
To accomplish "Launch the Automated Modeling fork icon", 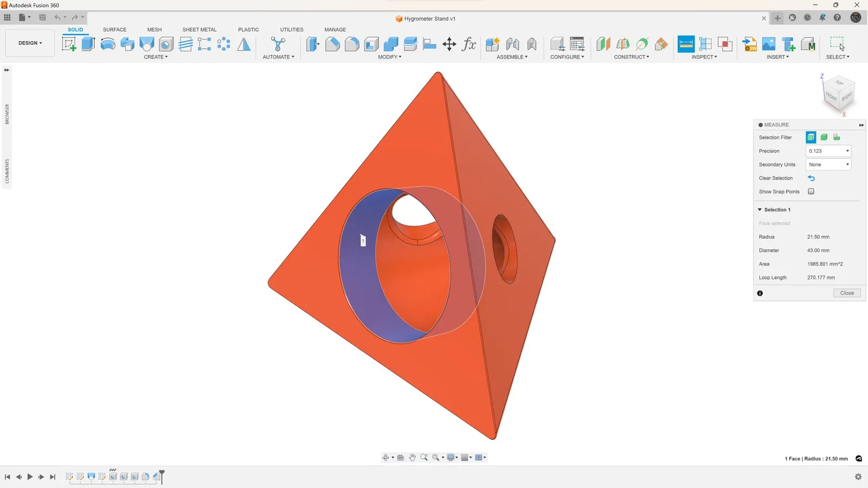I will pos(278,44).
